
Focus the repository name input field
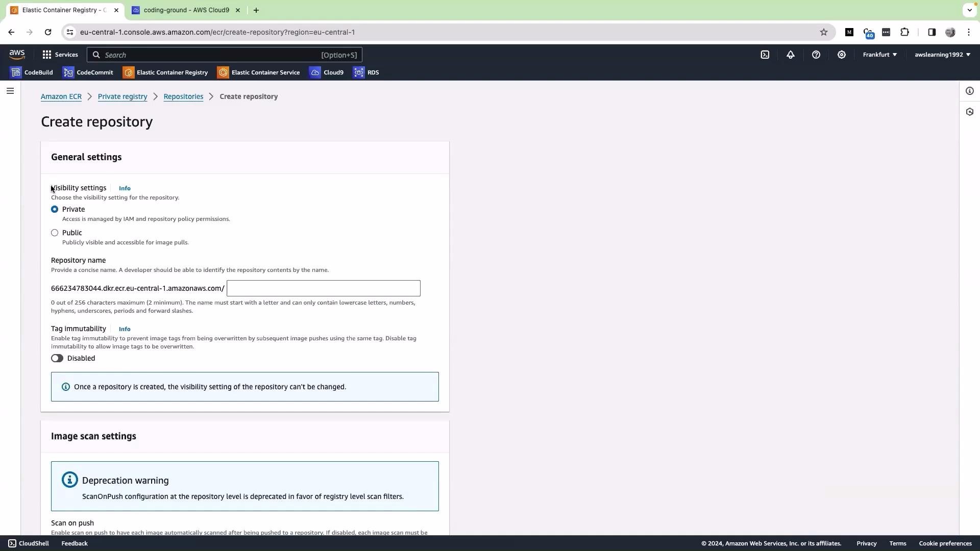point(324,288)
